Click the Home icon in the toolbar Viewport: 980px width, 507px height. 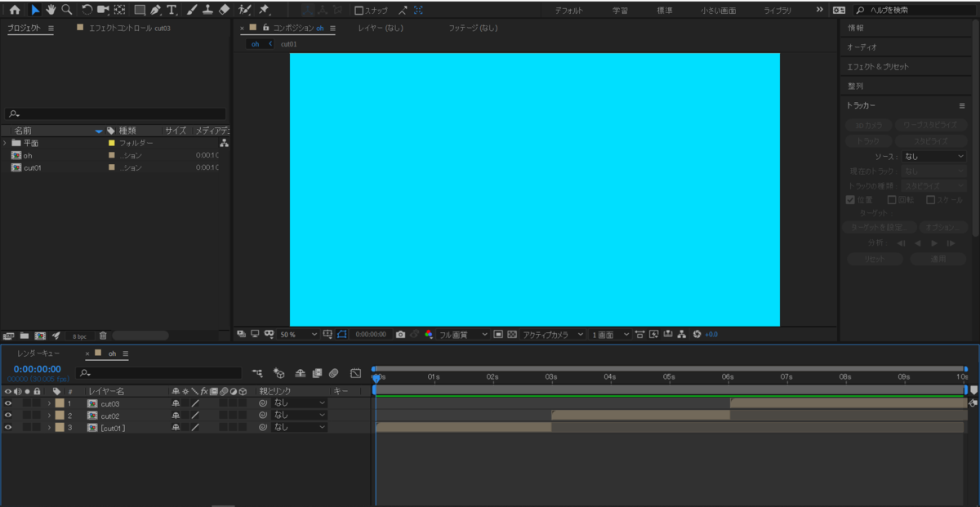[15, 11]
